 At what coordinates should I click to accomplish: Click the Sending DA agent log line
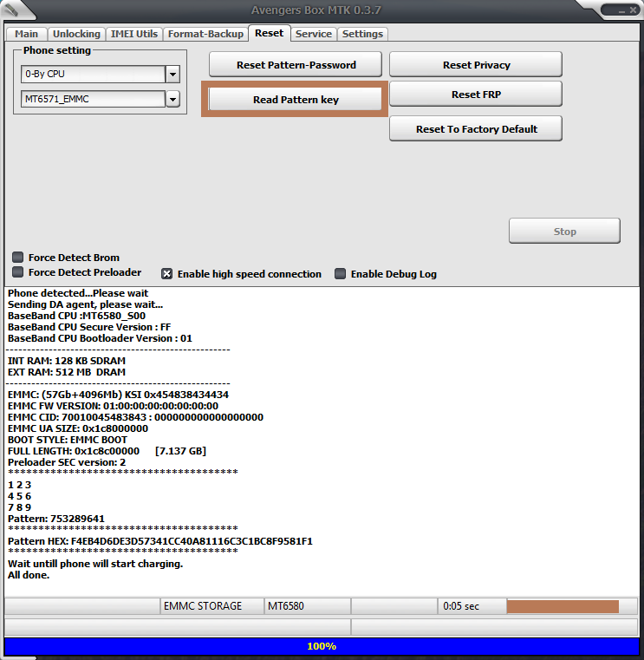pos(86,304)
